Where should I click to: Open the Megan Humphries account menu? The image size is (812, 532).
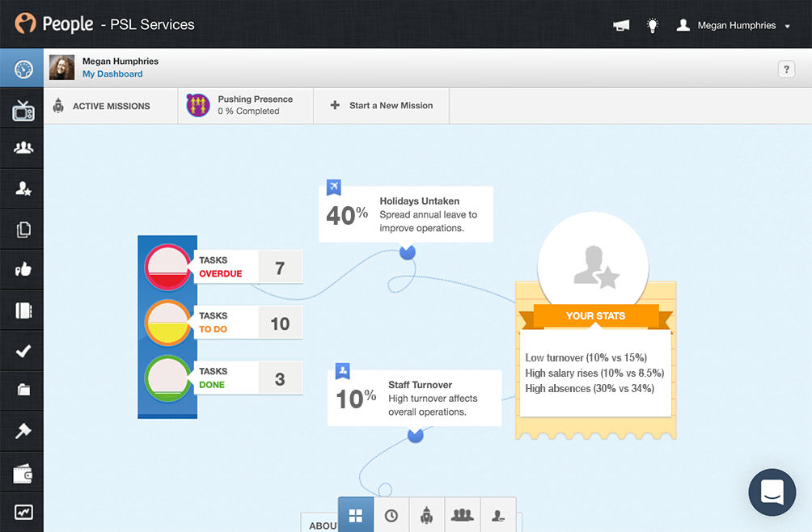pos(732,25)
